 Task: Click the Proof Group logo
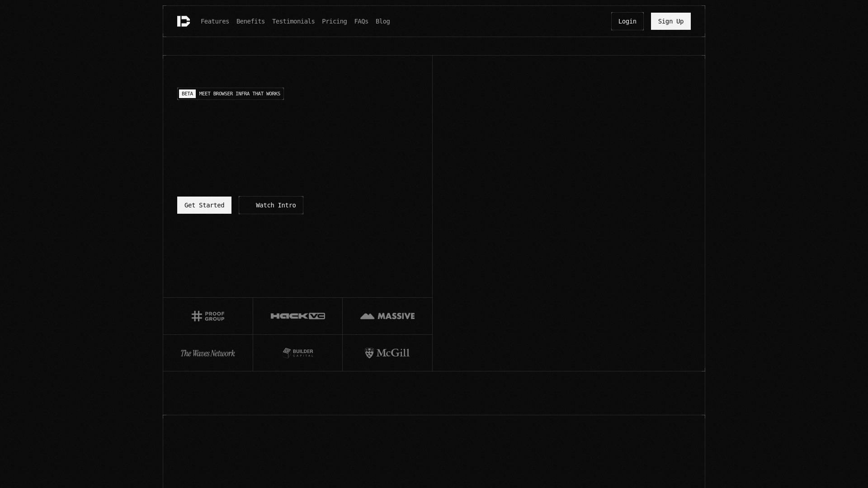click(208, 316)
